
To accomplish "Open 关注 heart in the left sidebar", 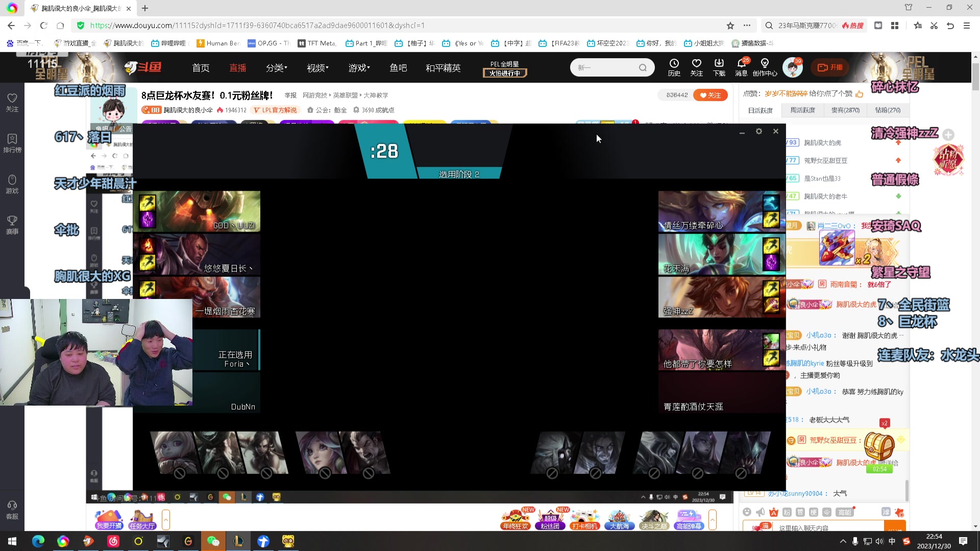I will [12, 102].
